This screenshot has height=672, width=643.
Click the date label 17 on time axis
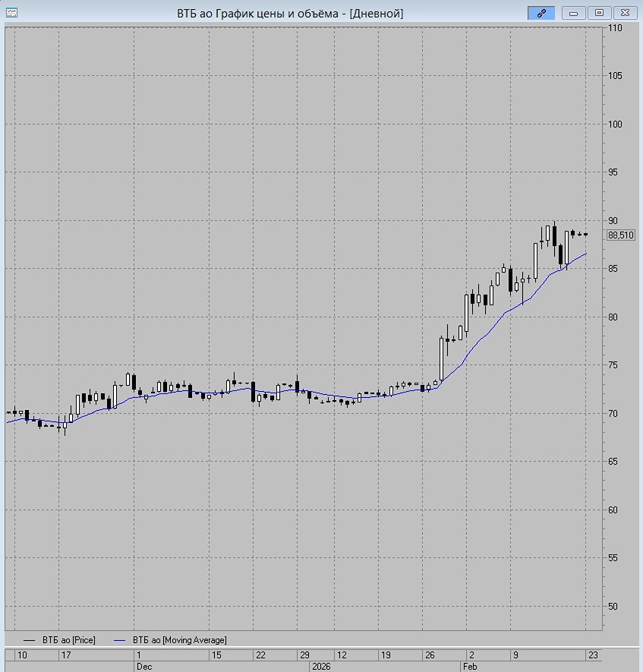coord(66,655)
